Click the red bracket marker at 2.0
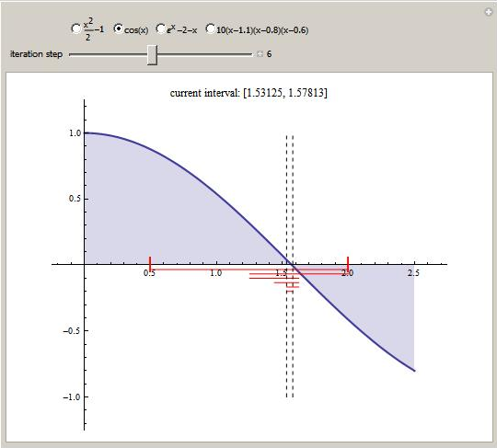The height and width of the screenshot is (448, 497). [348, 264]
